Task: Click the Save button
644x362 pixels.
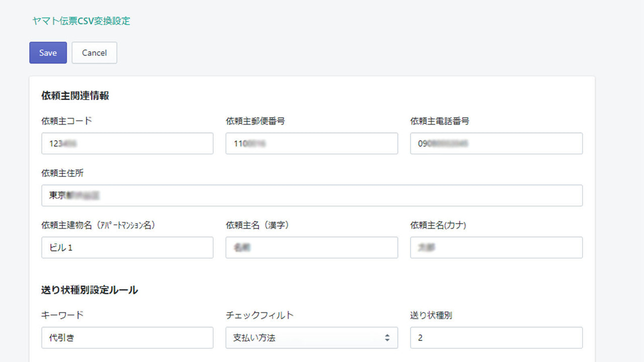Action: pos(48,52)
